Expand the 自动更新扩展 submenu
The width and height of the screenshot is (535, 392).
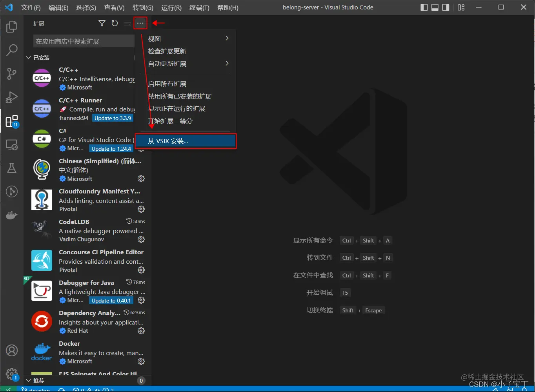pos(186,64)
